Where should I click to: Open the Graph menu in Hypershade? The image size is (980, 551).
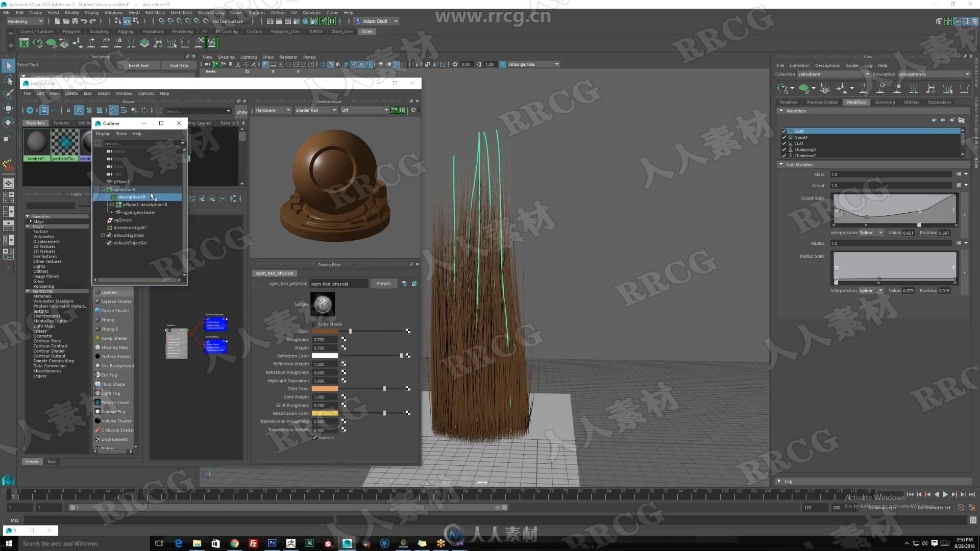[104, 93]
